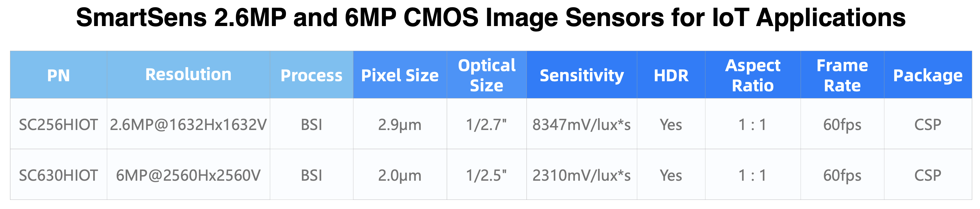
Task: Click the 2.0µm pixel size cell
Action: (x=399, y=175)
